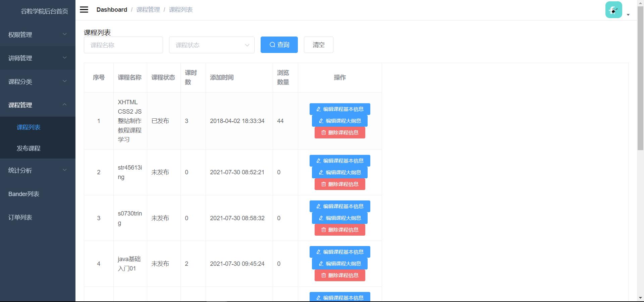The width and height of the screenshot is (644, 302).
Task: Open the user avatar image menu
Action: 613,10
